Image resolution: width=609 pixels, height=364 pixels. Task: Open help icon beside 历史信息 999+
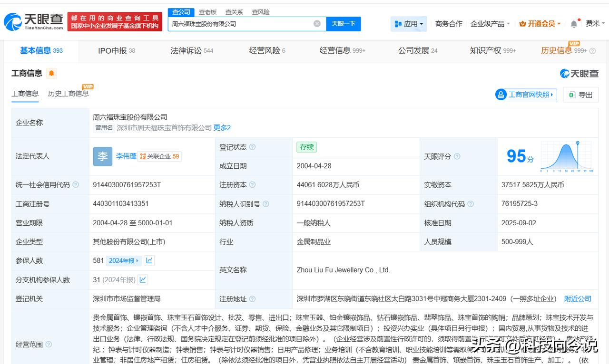pyautogui.click(x=592, y=51)
